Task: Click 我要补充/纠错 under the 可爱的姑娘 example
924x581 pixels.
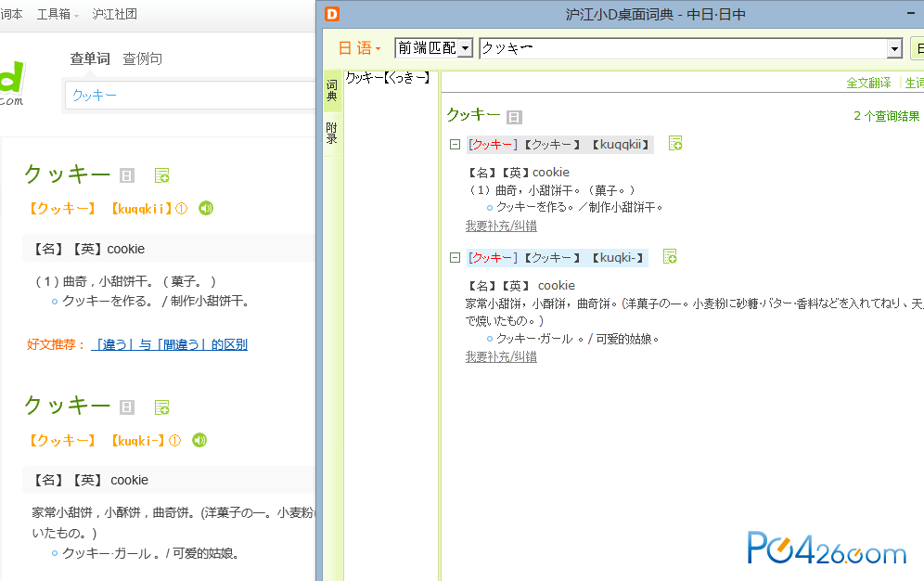Action: click(x=501, y=356)
